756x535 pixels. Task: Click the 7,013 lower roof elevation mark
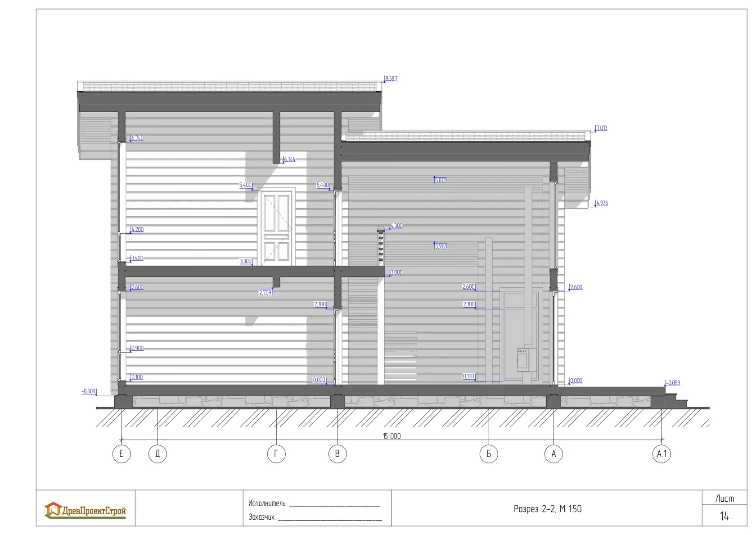pos(601,128)
